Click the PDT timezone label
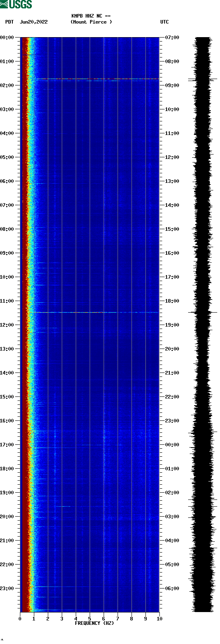 (x=9, y=22)
